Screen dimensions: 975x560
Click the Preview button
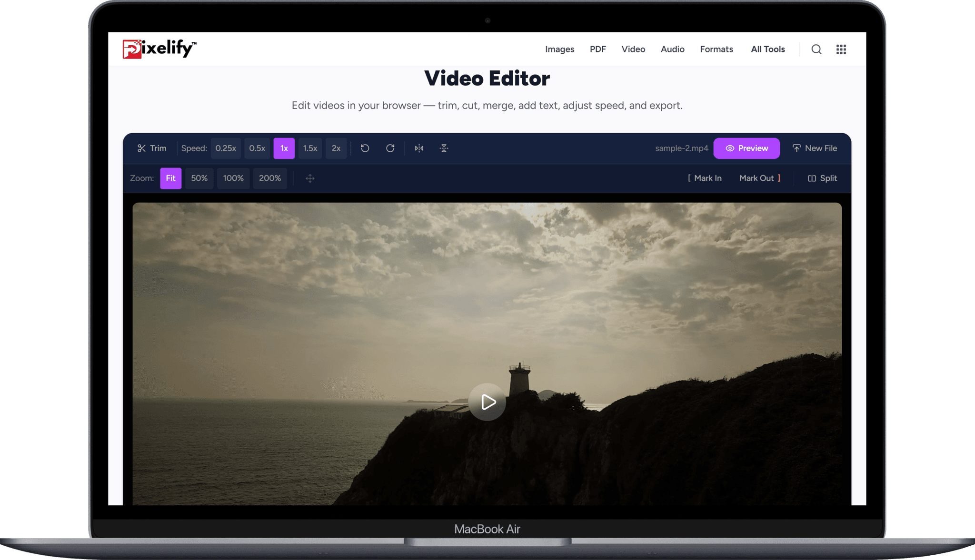pyautogui.click(x=746, y=148)
